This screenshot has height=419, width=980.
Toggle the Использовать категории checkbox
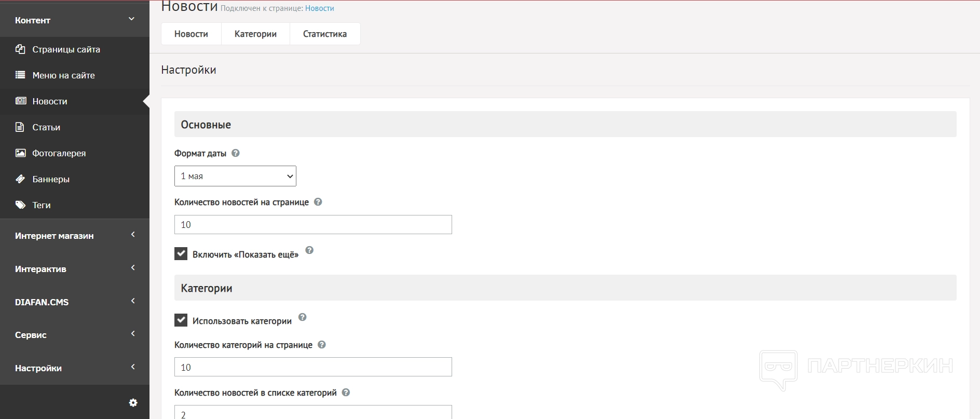click(181, 320)
